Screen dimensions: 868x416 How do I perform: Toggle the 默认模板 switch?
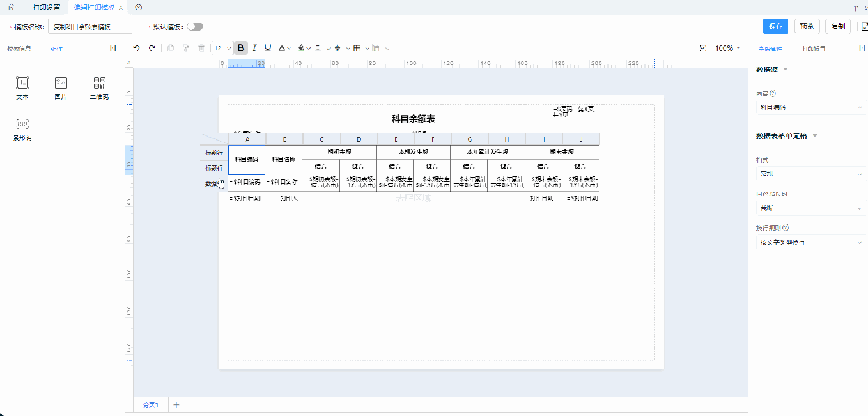point(195,27)
